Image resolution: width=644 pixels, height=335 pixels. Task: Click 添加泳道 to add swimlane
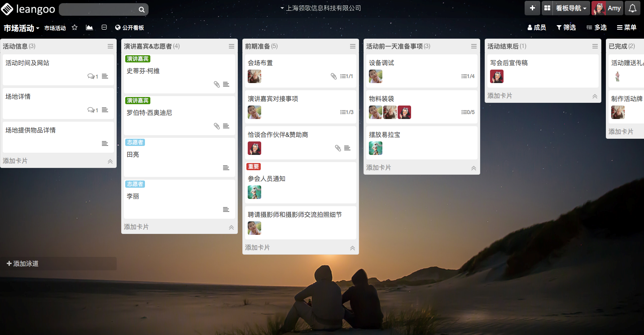coord(23,264)
